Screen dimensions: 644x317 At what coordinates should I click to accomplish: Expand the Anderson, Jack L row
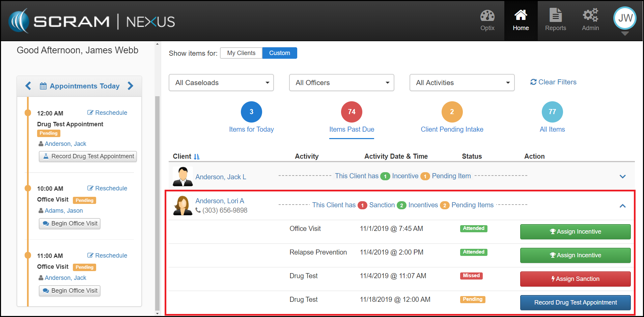(622, 177)
